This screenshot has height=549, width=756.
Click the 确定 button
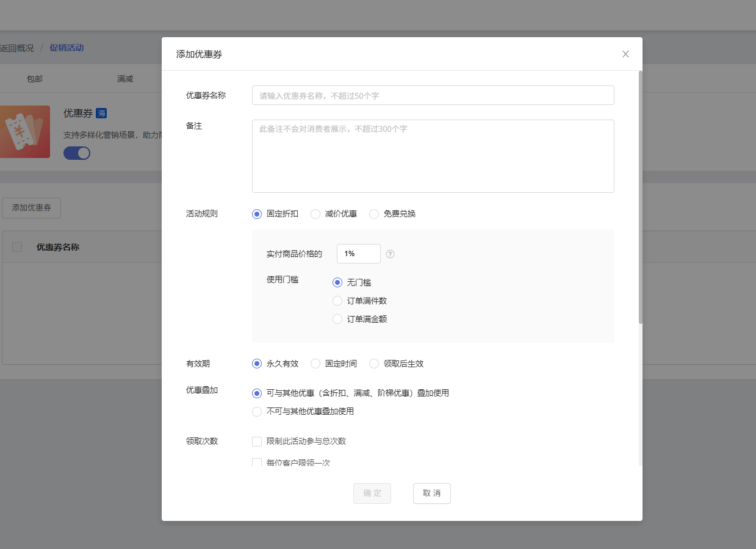pos(372,493)
